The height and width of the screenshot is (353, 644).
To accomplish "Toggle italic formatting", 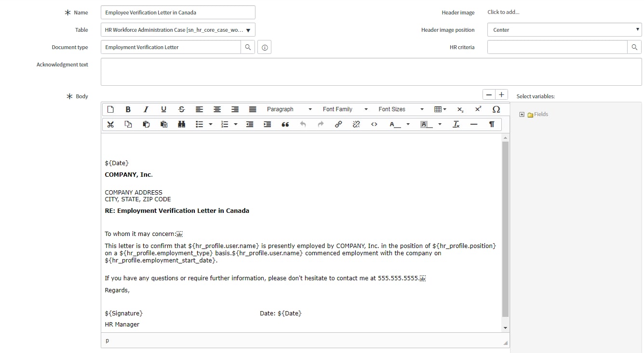I will pos(146,109).
